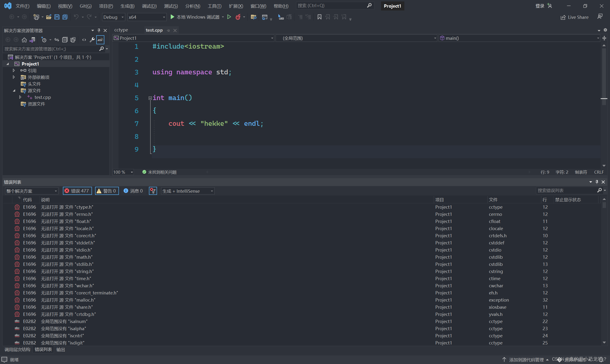The width and height of the screenshot is (610, 364).
Task: Toggle the Errors 477 filter button
Action: pyautogui.click(x=77, y=191)
